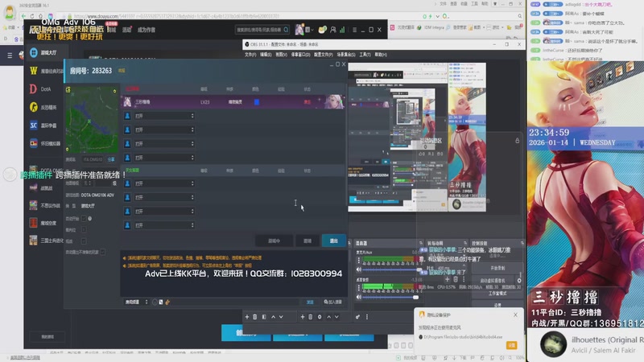Click the pointing hand emoji icon in chat bar
Viewport: 644px width, 362px height.
pyautogui.click(x=167, y=302)
